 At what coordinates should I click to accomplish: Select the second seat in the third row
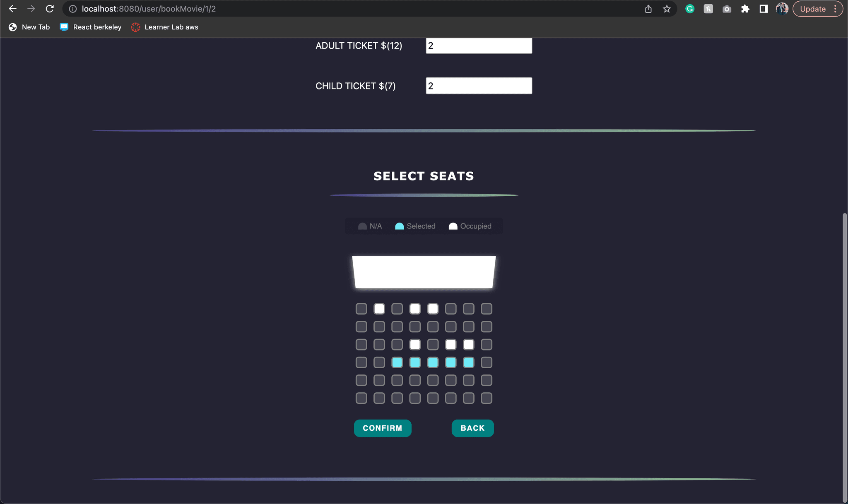coord(379,344)
